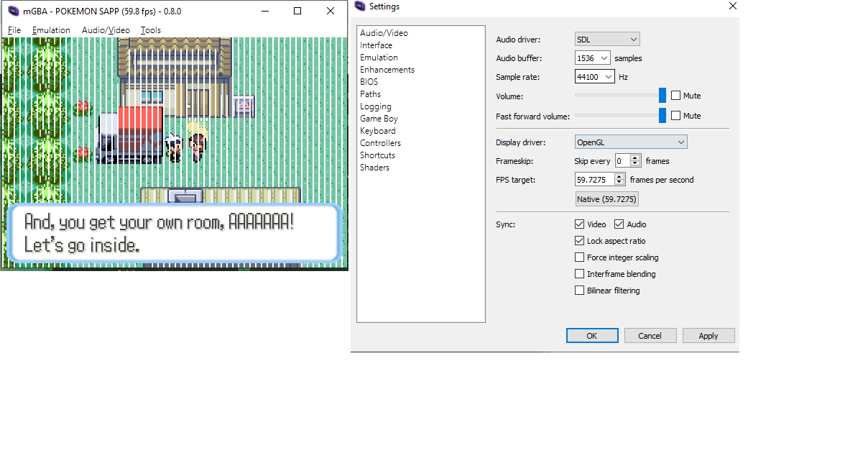Open the Audio driver dropdown showing SDL

pyautogui.click(x=606, y=39)
